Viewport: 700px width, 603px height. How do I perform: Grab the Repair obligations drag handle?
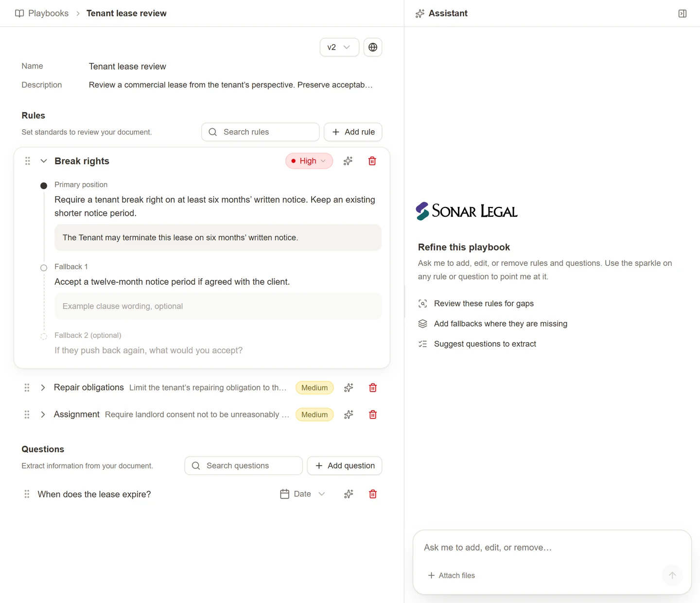point(27,388)
